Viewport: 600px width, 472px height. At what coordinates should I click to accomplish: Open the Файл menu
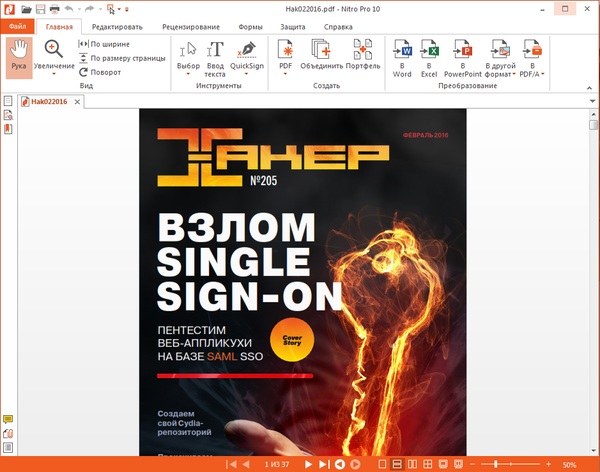tap(18, 26)
